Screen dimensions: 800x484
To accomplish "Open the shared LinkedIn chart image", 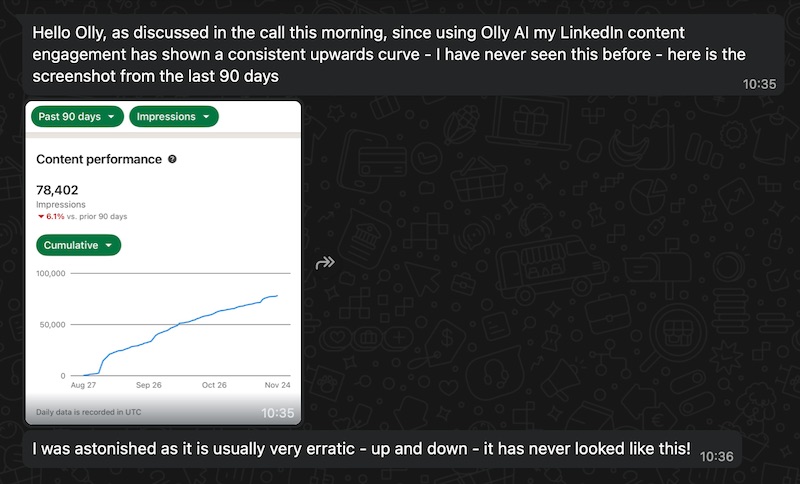I will (163, 263).
